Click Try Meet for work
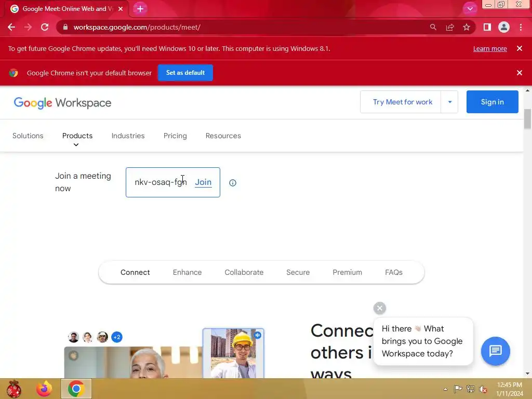532x399 pixels. pos(403,102)
